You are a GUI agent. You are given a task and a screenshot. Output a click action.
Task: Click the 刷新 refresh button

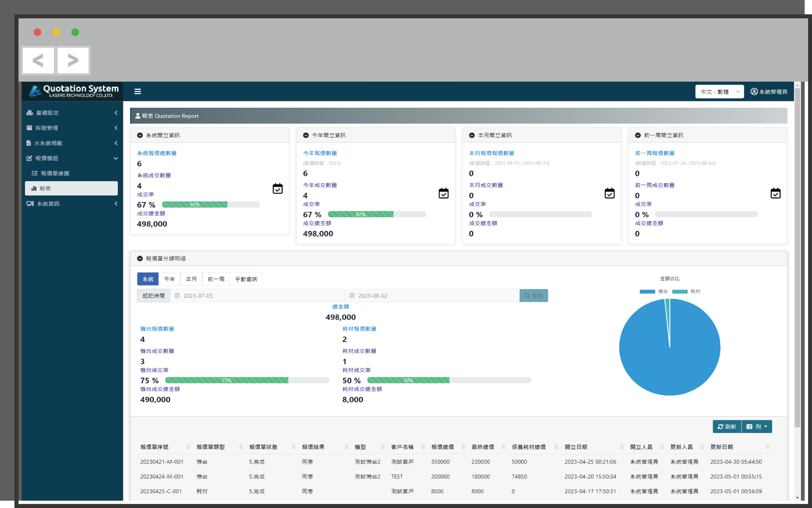click(727, 426)
